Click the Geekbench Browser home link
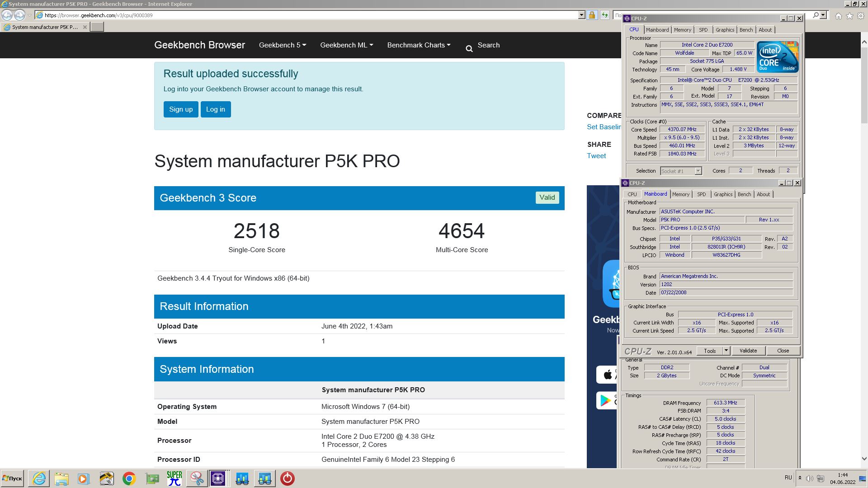The image size is (868, 488). pyautogui.click(x=199, y=45)
